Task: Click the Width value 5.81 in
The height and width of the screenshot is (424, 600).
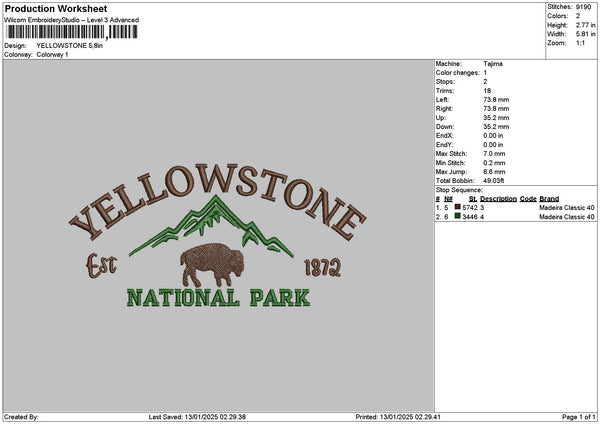Action: (585, 34)
